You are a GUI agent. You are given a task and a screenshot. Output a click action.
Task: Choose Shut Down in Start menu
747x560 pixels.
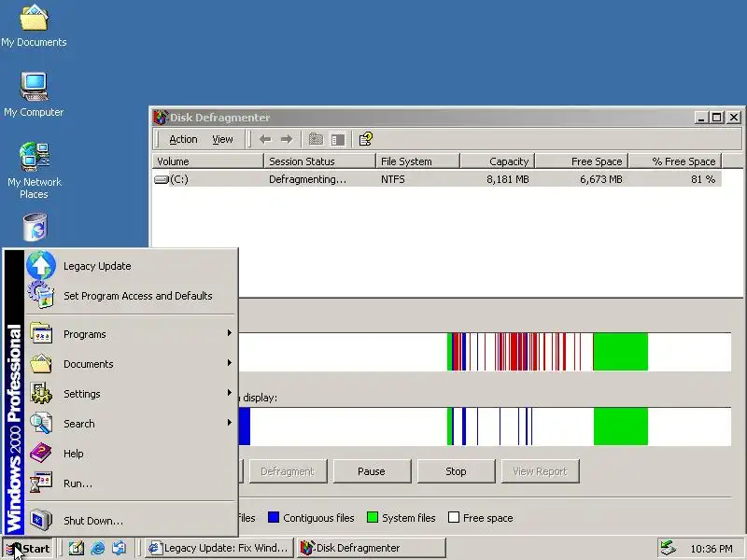[131, 521]
